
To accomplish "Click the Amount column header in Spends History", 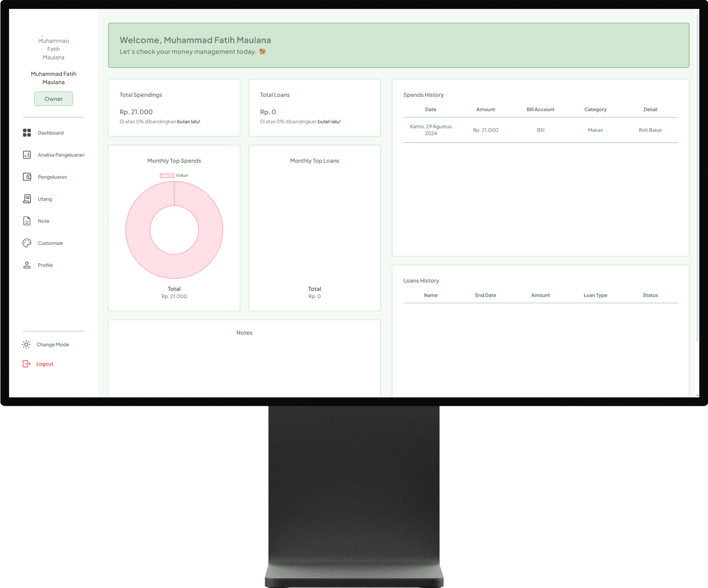I will coord(485,109).
